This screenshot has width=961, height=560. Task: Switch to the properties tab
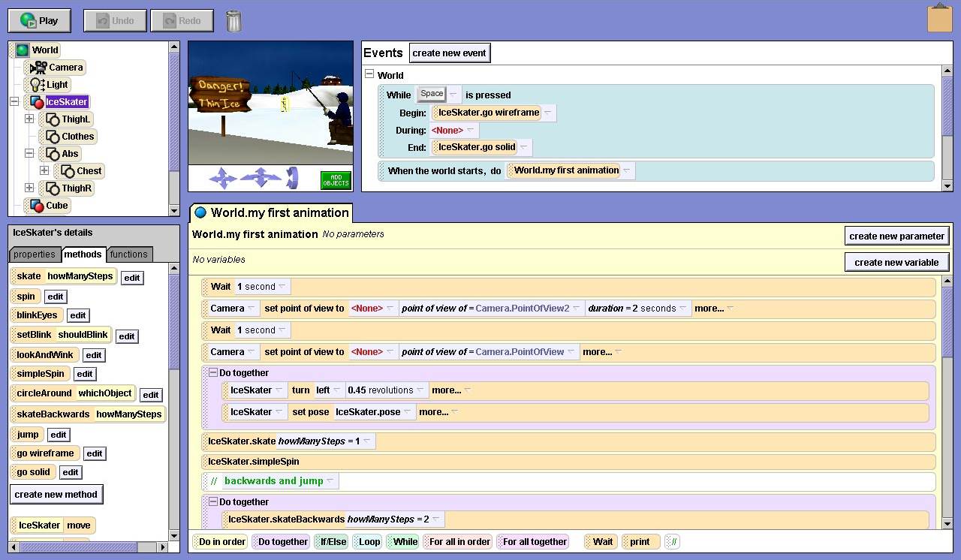tap(35, 254)
